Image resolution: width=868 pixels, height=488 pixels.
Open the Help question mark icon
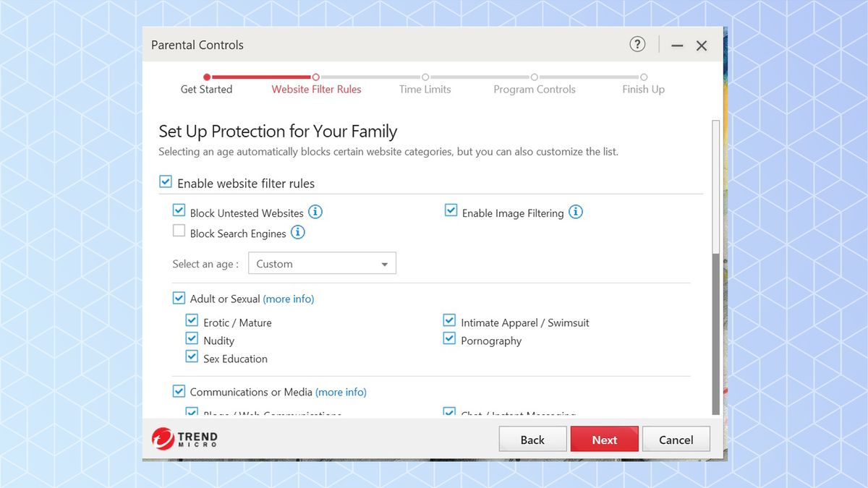coord(637,44)
